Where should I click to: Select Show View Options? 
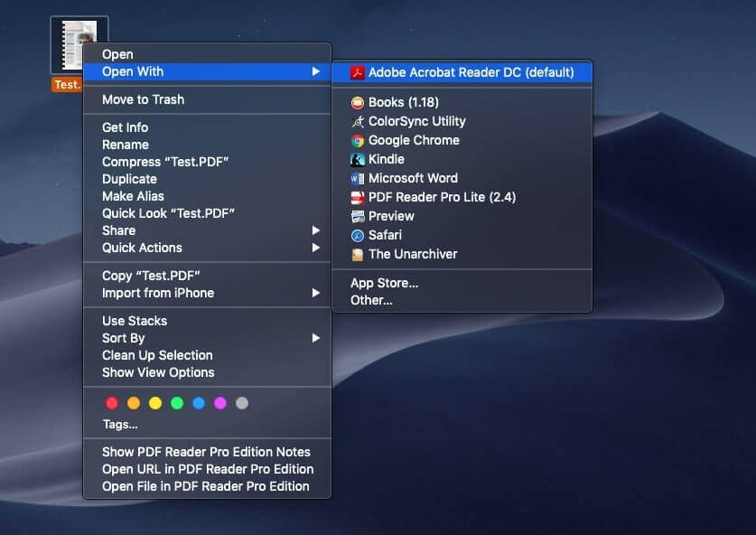208,372
